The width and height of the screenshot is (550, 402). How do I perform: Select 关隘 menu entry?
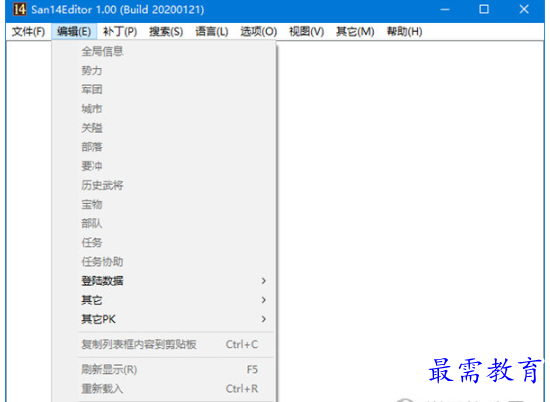[x=164, y=128]
